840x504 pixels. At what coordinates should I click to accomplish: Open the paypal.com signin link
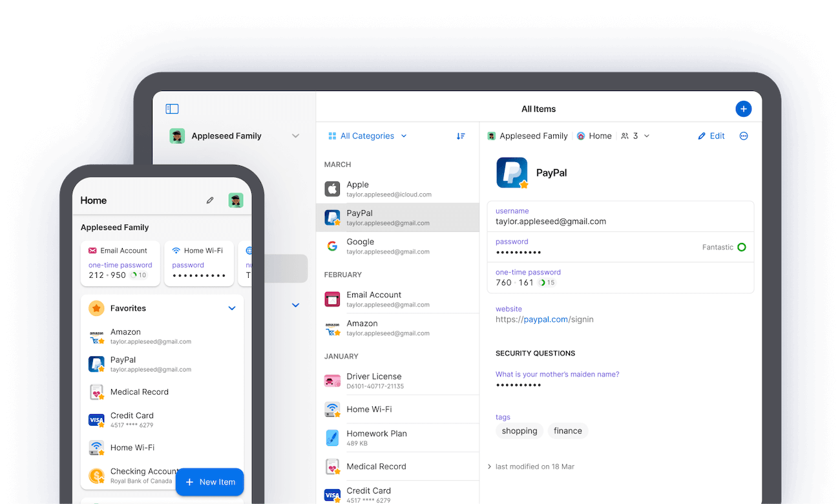click(546, 319)
